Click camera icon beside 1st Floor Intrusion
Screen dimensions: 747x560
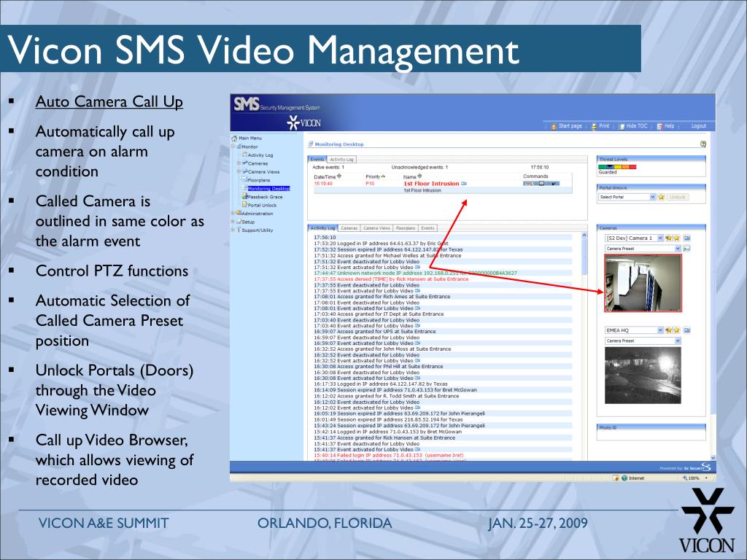pyautogui.click(x=464, y=183)
